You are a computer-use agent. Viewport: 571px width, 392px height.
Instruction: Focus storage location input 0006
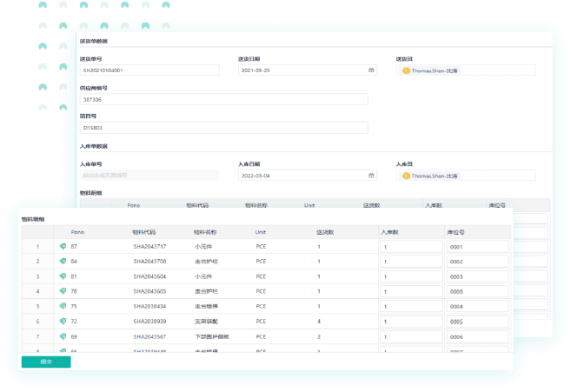tap(477, 337)
